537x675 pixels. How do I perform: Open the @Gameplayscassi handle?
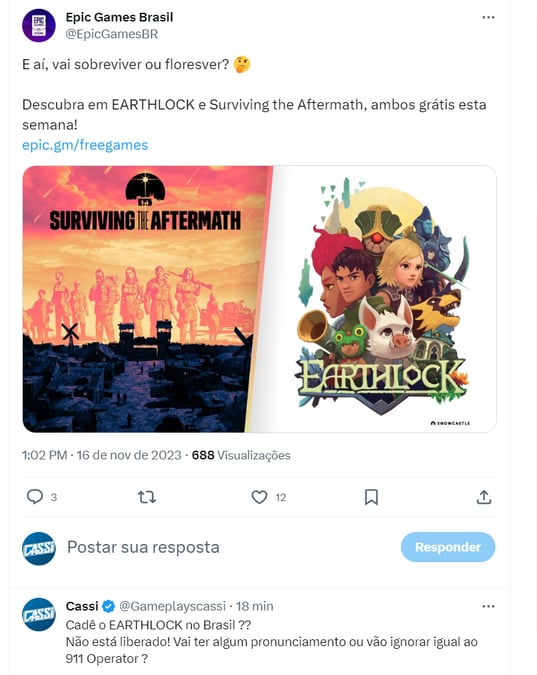click(x=172, y=606)
